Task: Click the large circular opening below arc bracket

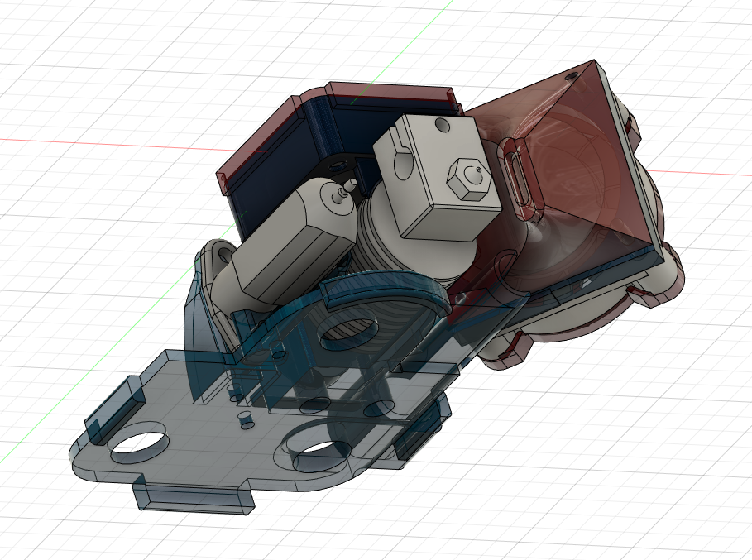Action: 349,330
